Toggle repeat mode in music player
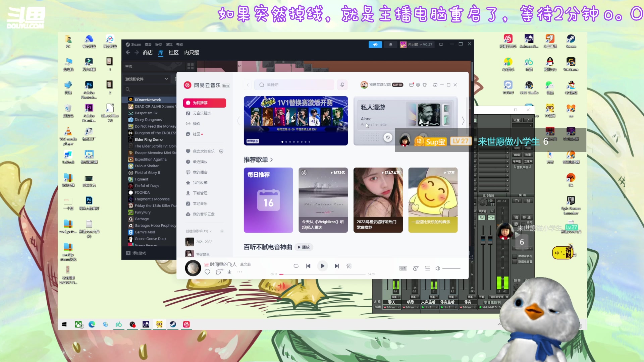Viewport: 644px width, 362px height. tap(296, 266)
